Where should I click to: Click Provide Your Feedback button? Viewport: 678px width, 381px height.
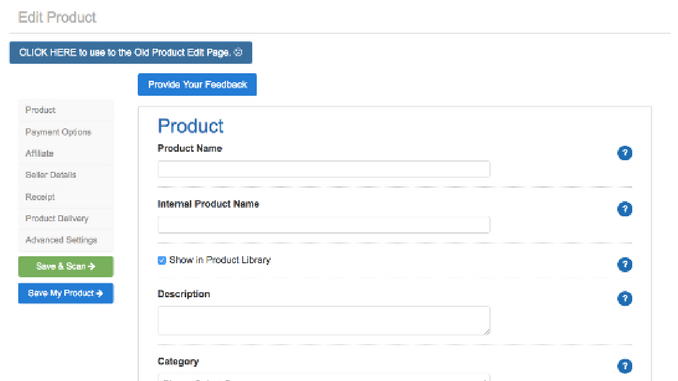[x=197, y=84]
